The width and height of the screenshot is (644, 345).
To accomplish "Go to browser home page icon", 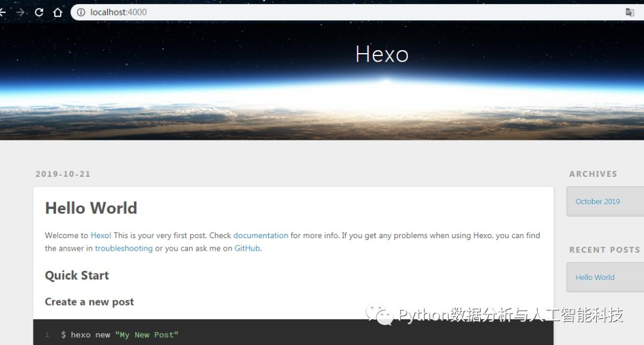I will (57, 13).
